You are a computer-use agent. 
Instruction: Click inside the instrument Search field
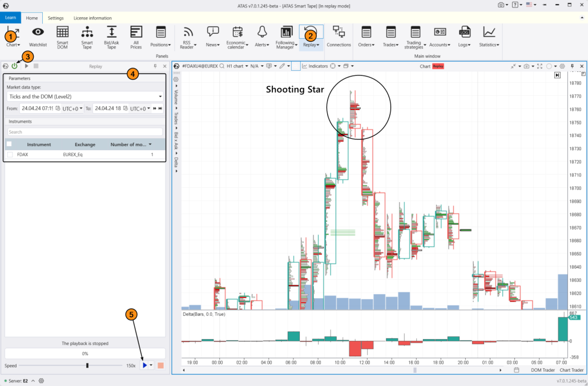[x=84, y=131]
